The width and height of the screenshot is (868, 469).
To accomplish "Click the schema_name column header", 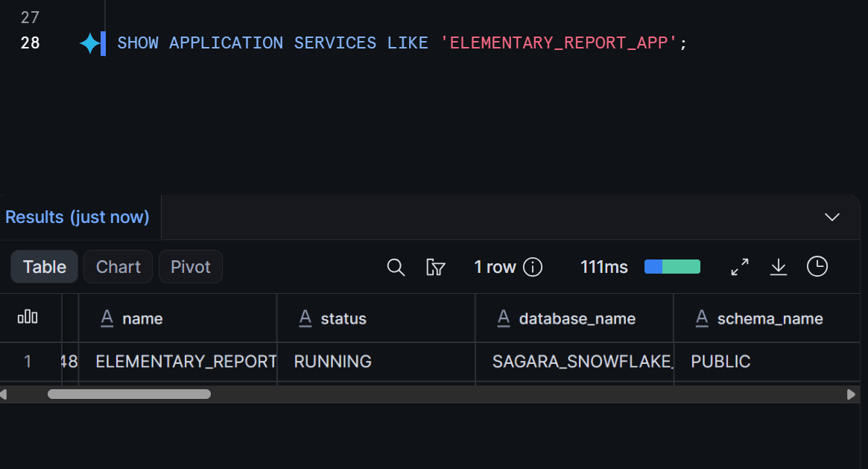I will tap(767, 318).
